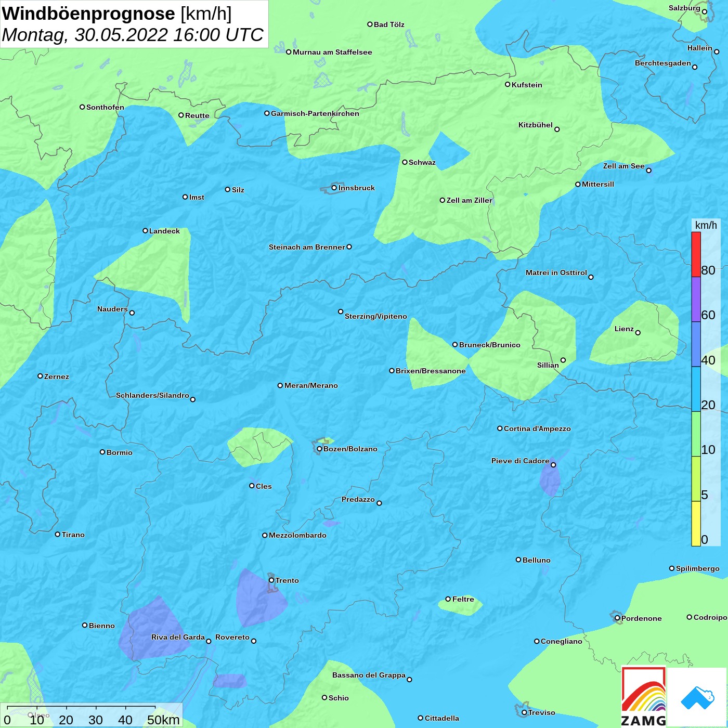Click the Sillian city label

(548, 365)
